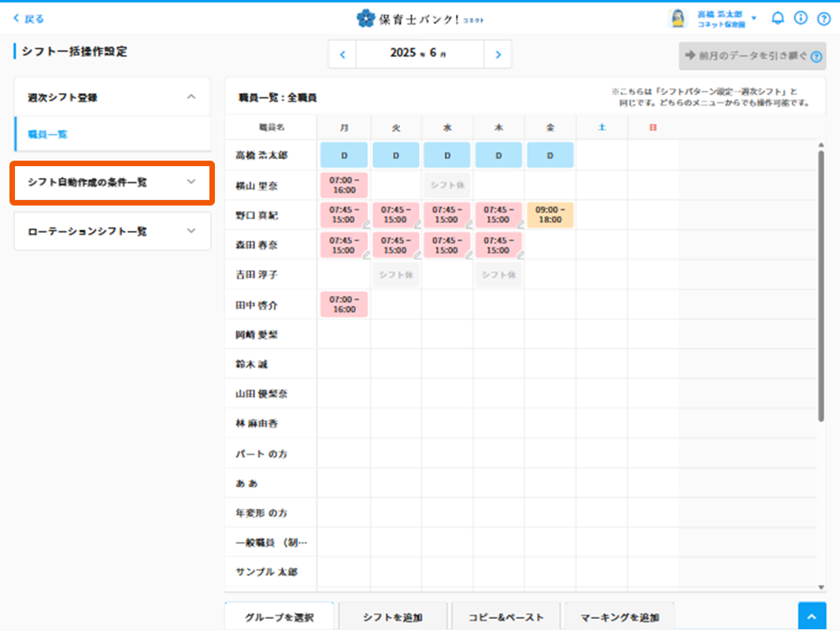Click the マーキングを追加 button

pyautogui.click(x=620, y=617)
